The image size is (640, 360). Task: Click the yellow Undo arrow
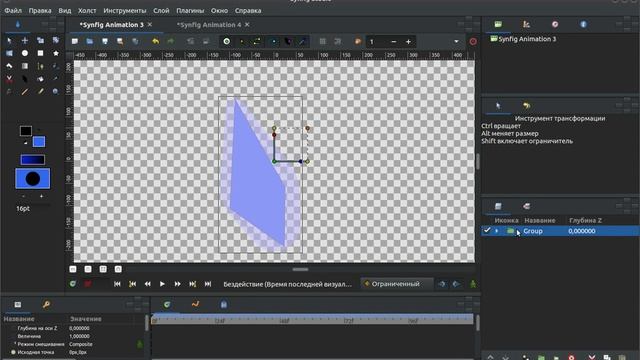[x=156, y=41]
